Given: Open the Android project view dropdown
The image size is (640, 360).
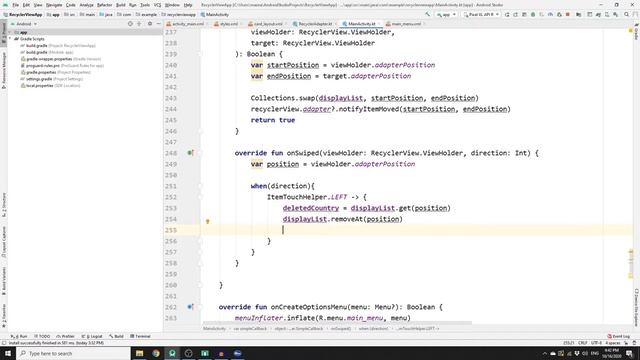Looking at the screenshot, I should (x=24, y=24).
